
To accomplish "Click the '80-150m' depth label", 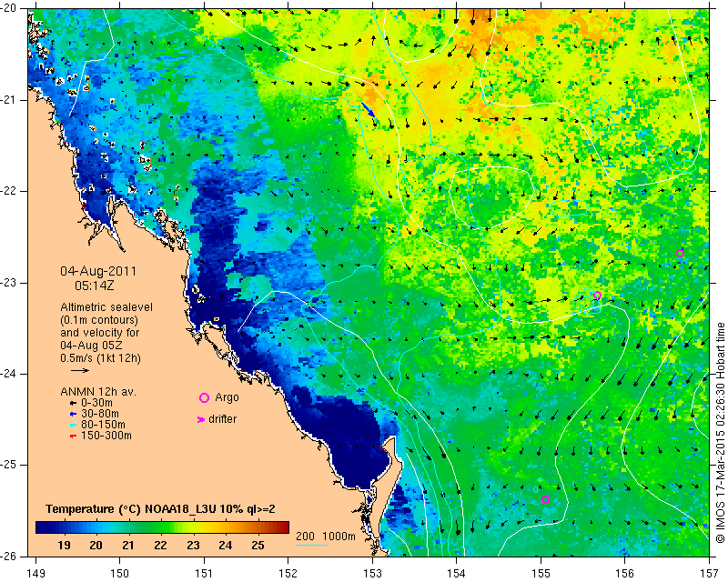I will click(103, 425).
